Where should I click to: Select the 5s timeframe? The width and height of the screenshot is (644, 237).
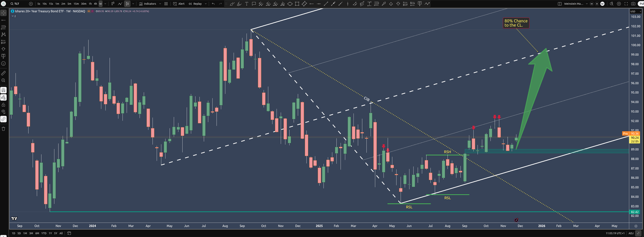tap(39, 3)
